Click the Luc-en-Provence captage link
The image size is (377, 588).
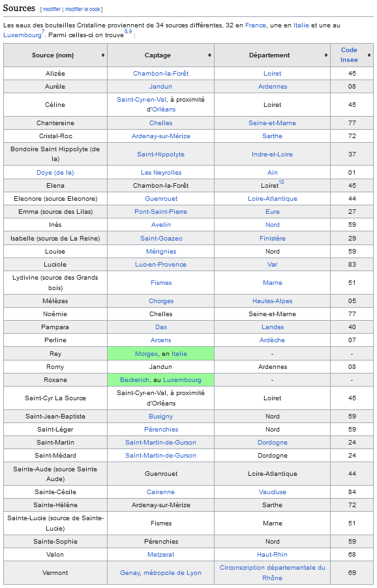click(x=160, y=265)
